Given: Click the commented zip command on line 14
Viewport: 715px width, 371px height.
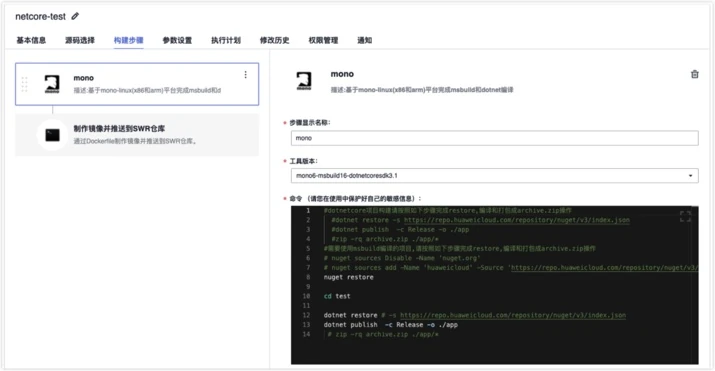Looking at the screenshot, I should pyautogui.click(x=383, y=334).
